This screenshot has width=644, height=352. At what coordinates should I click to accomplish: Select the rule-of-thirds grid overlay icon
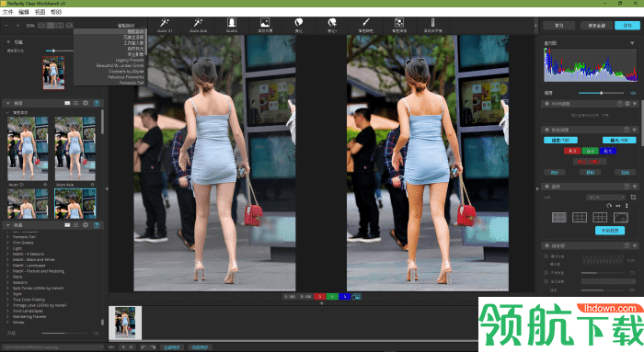coord(579,217)
